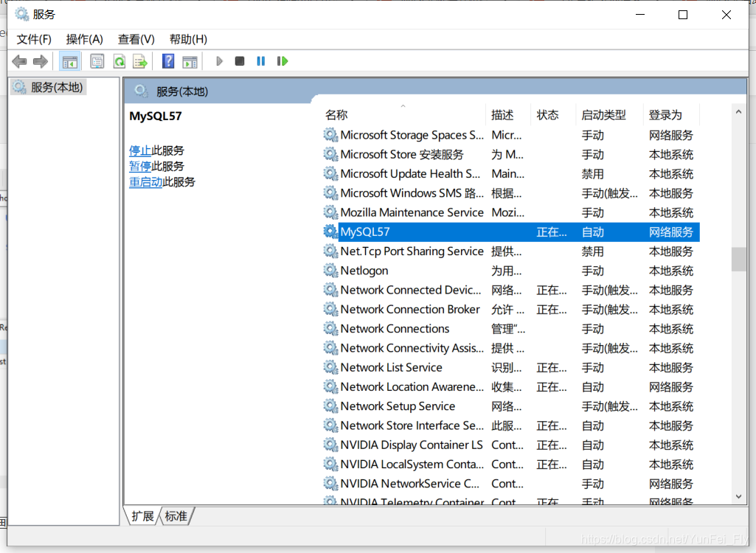This screenshot has height=553, width=756.
Task: Restart MySQL57 with the restart toolbar icon
Action: [282, 60]
